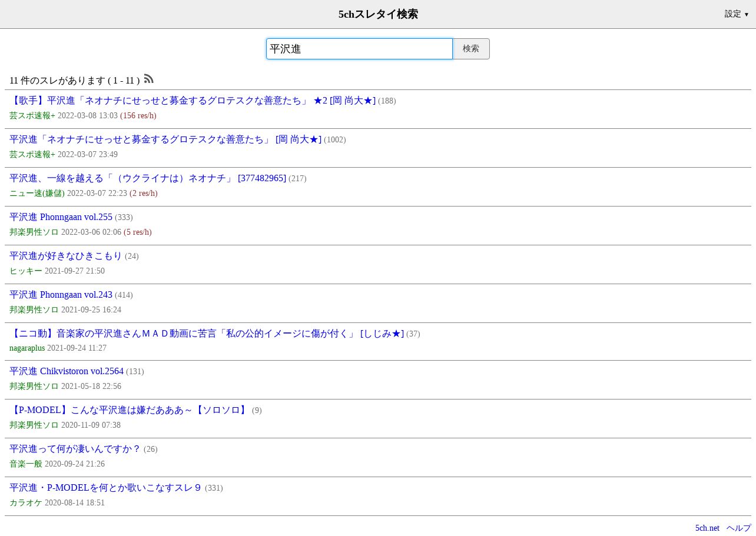Open board link 音楽一般
756x536 pixels.
pyautogui.click(x=26, y=464)
